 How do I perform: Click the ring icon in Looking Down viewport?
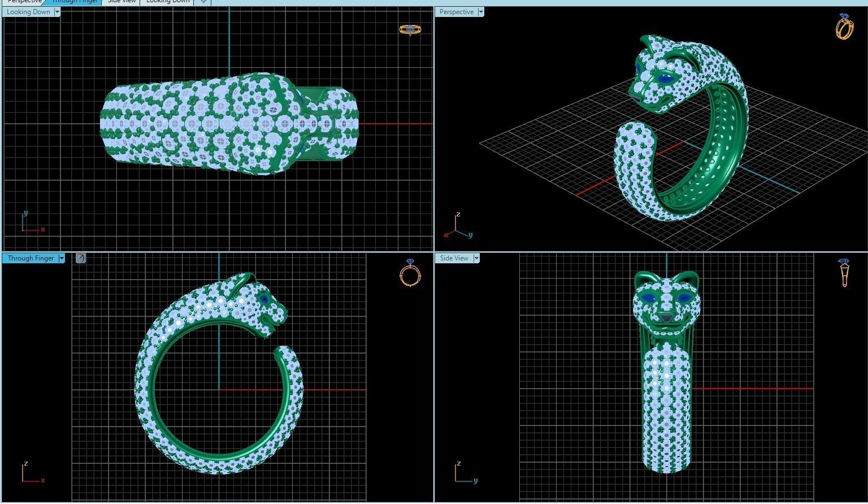410,29
